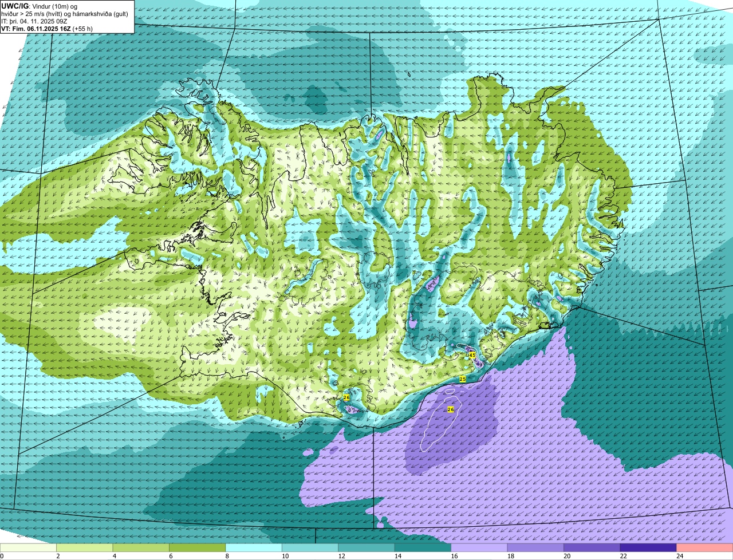Screen dimensions: 733x560
Task: Click the 'UWC/IG: Vindur (10m) og' title line
Action: tap(39, 6)
